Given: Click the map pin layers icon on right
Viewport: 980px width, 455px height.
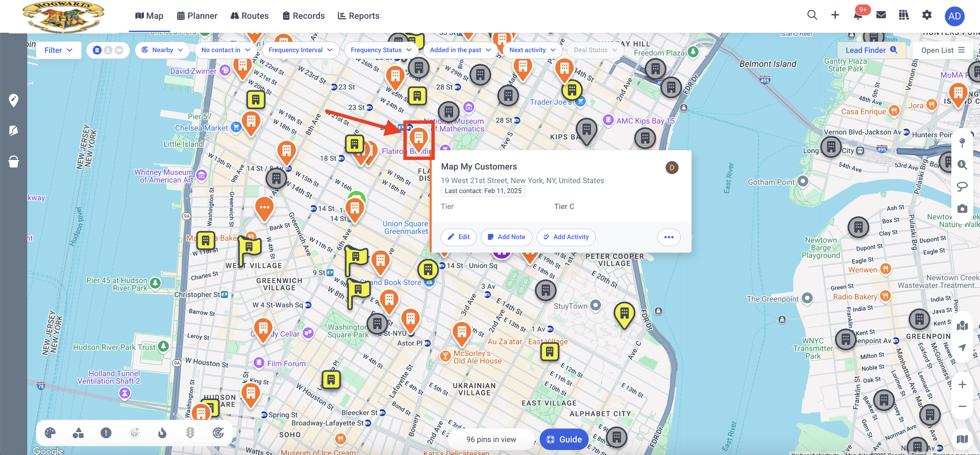Looking at the screenshot, I should tap(962, 325).
